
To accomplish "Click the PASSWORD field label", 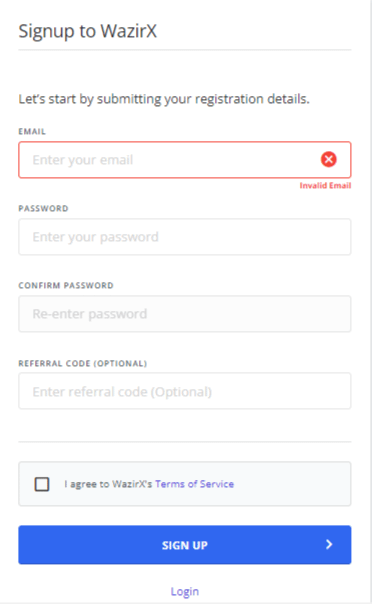I will [x=43, y=208].
